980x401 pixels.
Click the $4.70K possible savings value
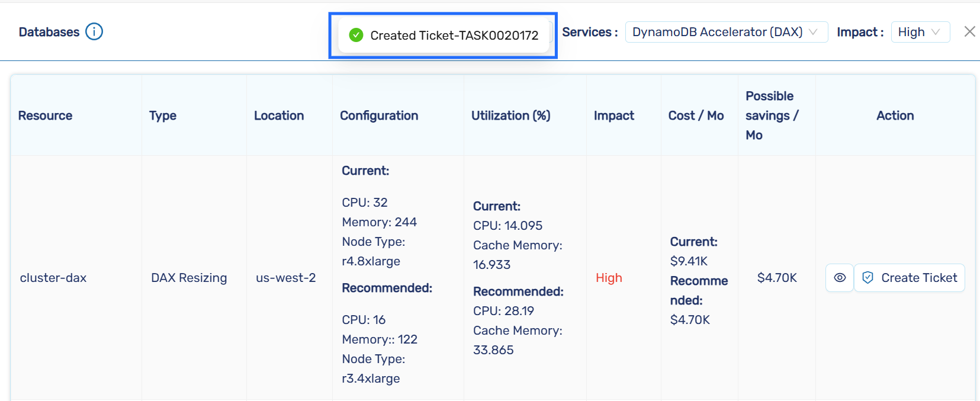[777, 278]
